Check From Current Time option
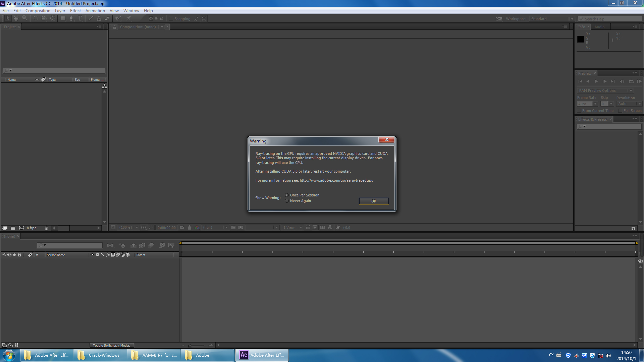The width and height of the screenshot is (644, 362). click(x=579, y=111)
